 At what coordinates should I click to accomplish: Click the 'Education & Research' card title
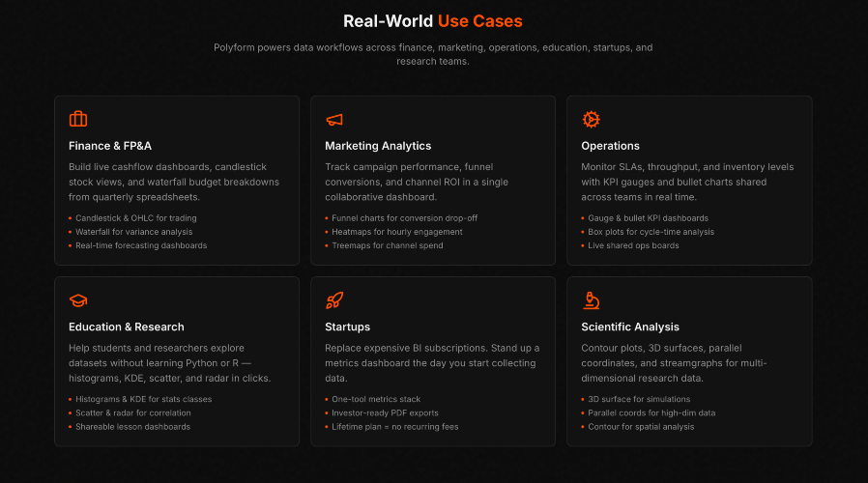click(x=127, y=327)
